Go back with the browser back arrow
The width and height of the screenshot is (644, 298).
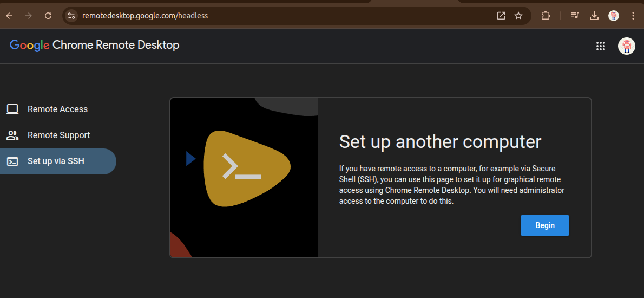point(9,16)
